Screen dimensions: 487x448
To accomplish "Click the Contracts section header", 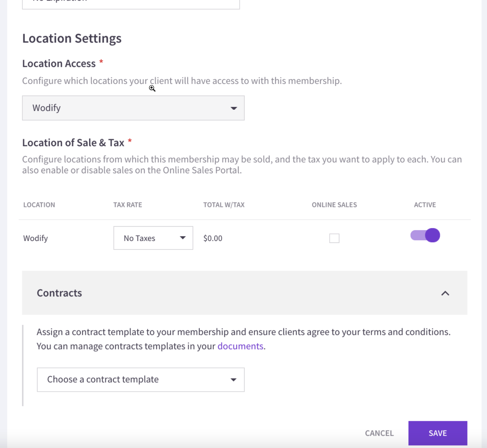I will (245, 293).
